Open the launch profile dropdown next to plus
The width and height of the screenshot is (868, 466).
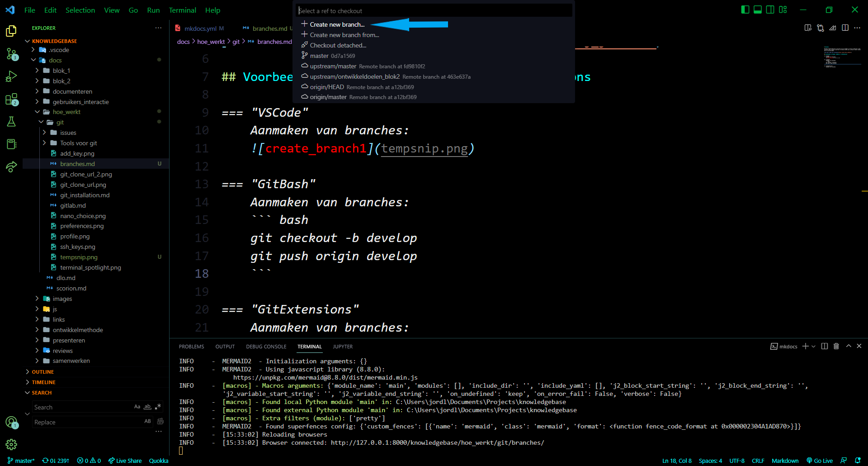click(x=814, y=346)
